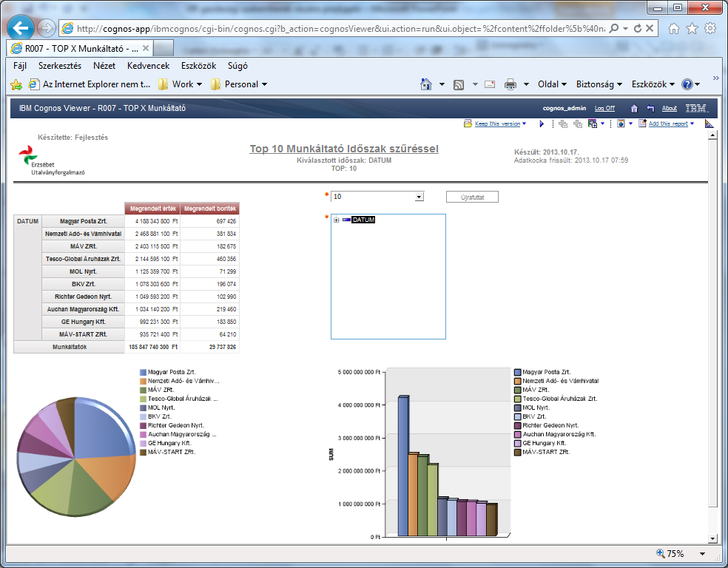This screenshot has height=568, width=728.
Task: Open the Go To dropdown arrow
Action: pos(603,124)
